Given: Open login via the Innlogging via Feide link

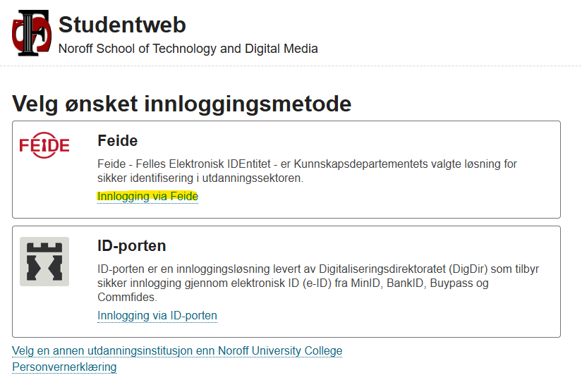Looking at the screenshot, I should coord(147,196).
